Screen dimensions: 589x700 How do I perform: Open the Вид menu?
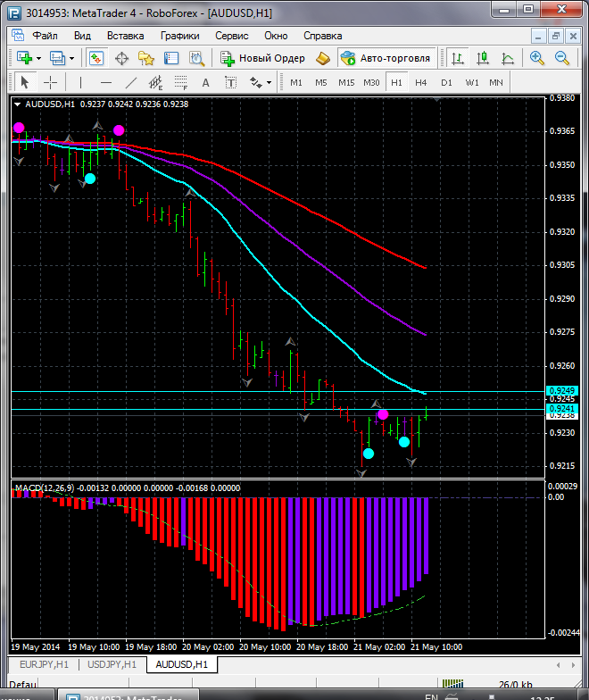pos(82,36)
